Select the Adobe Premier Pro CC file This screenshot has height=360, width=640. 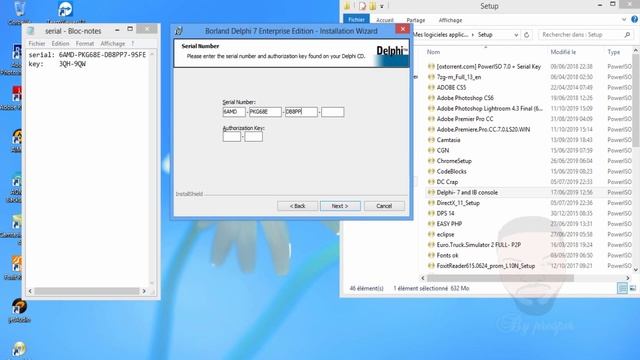[x=465, y=119]
